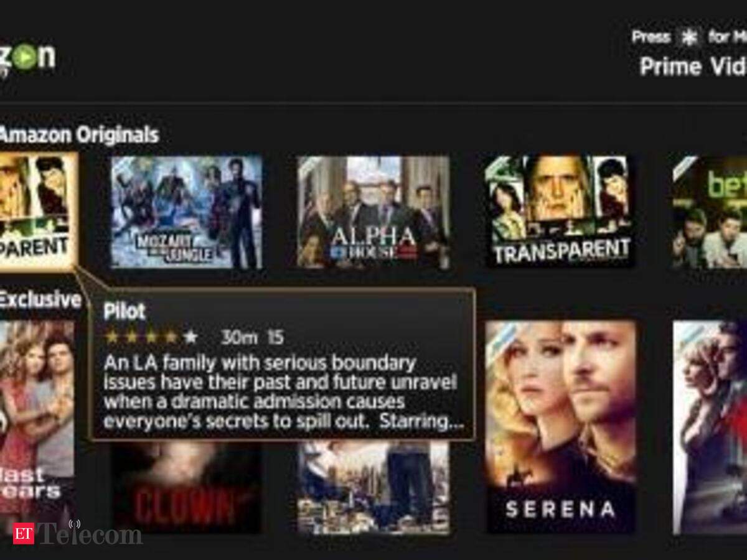Click the Pilot episode title in popup
Screen dimensions: 747x560
pyautogui.click(x=125, y=311)
